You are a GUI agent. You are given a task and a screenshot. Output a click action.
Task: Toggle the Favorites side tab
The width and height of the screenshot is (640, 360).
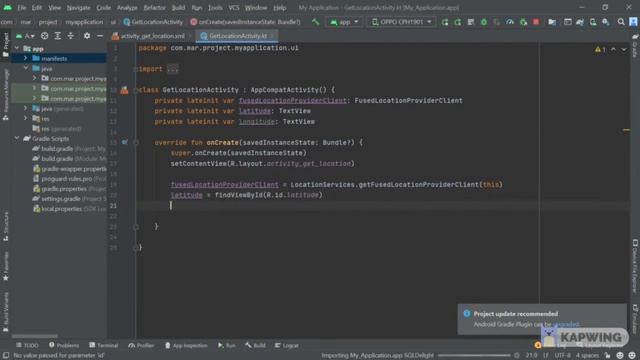click(6, 266)
